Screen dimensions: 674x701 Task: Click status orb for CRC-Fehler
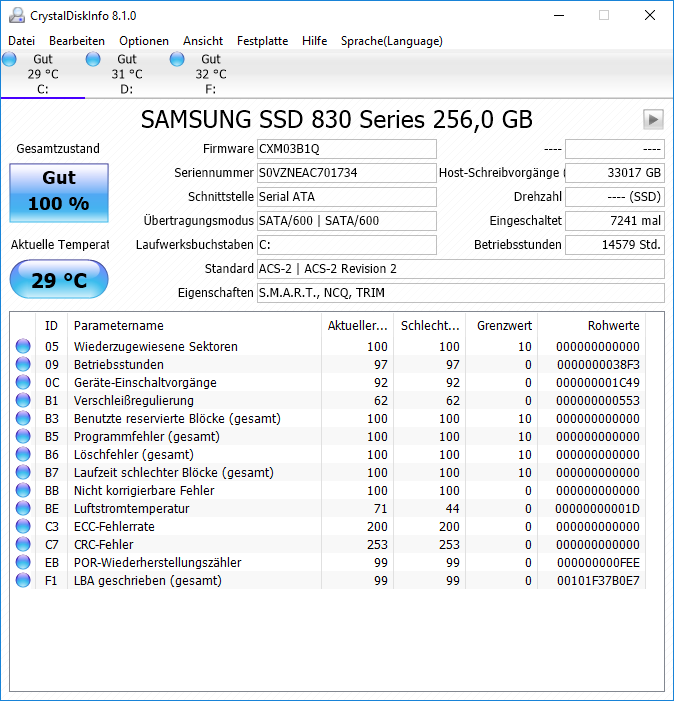pos(23,544)
